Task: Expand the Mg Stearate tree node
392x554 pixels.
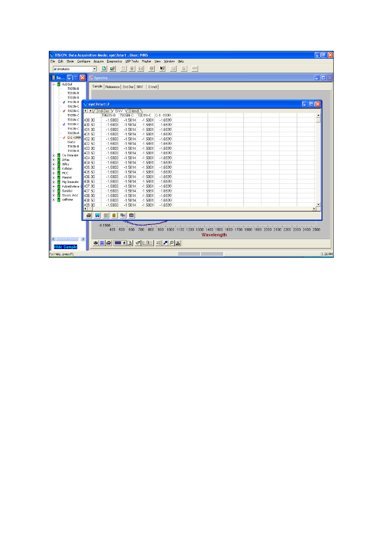Action: click(x=53, y=182)
